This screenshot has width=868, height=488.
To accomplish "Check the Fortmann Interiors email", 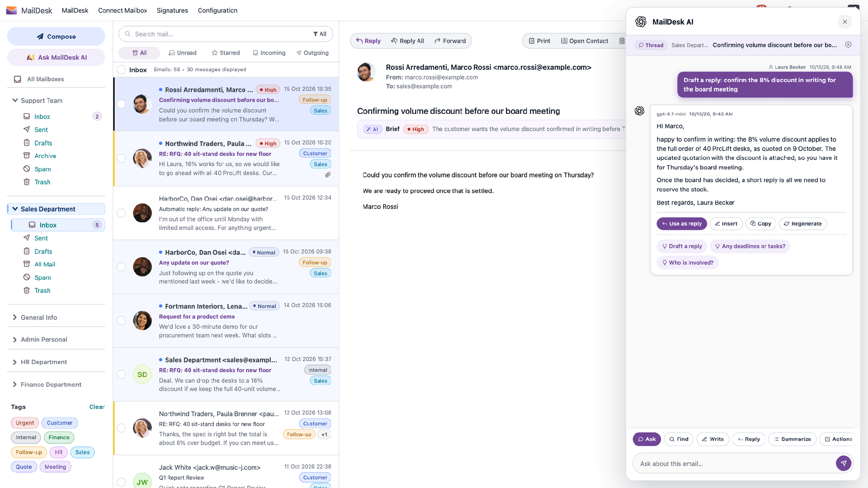I will pyautogui.click(x=121, y=320).
